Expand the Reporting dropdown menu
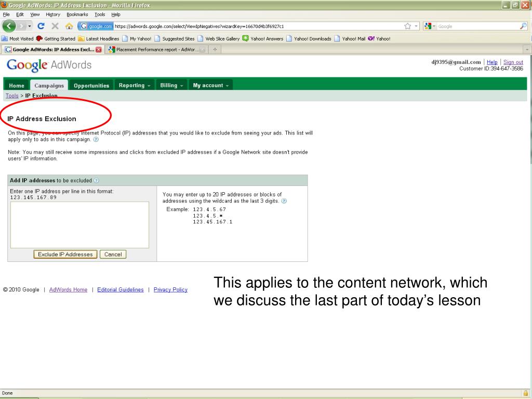532x399 pixels. point(135,86)
